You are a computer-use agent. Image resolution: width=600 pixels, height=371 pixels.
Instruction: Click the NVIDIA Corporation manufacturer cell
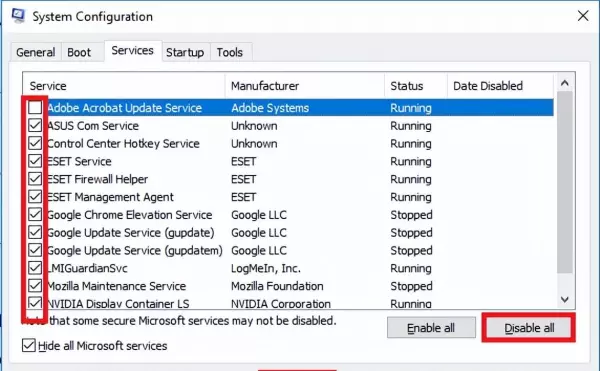(281, 303)
